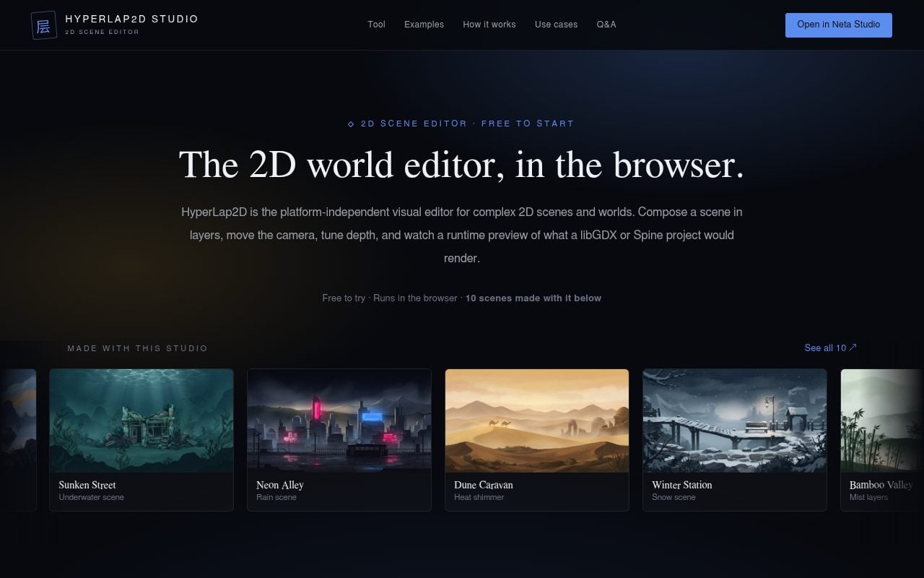The width and height of the screenshot is (924, 578).
Task: Open the Tool menu item
Action: tap(376, 25)
